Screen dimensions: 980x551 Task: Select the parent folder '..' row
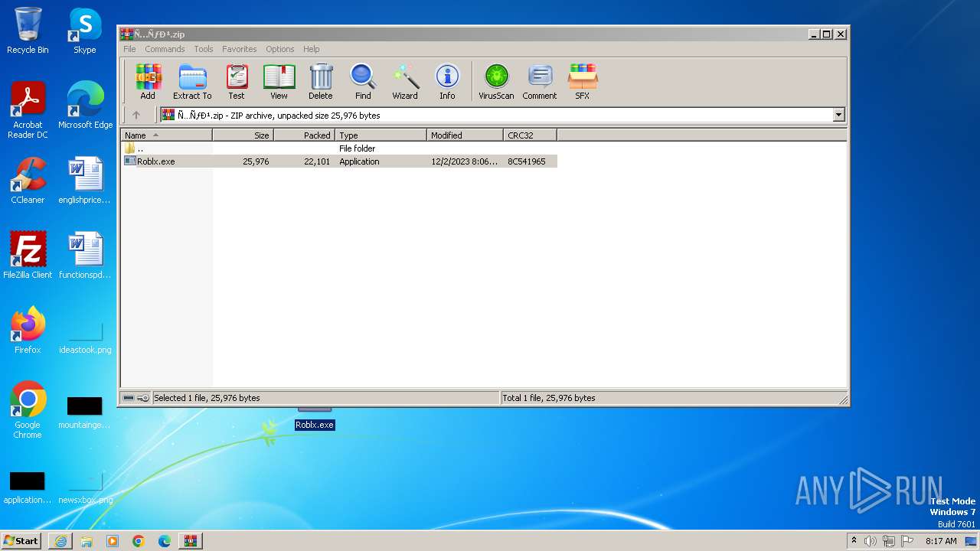coord(339,148)
